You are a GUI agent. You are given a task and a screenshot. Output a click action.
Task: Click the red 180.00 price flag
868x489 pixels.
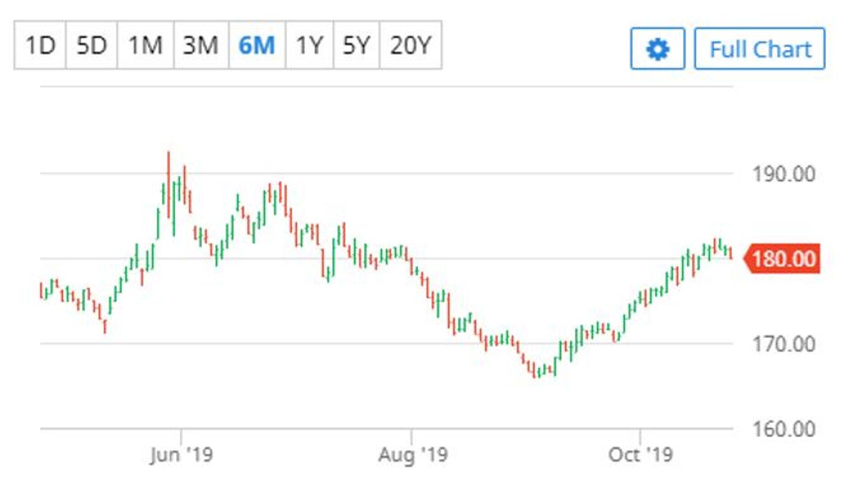[x=784, y=259]
